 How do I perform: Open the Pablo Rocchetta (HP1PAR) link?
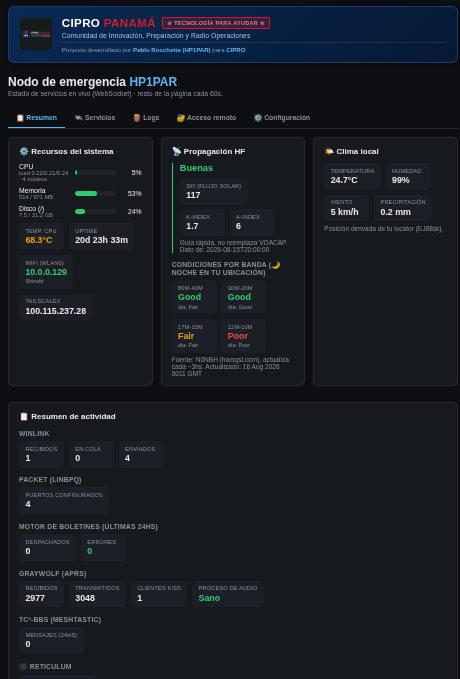pos(172,50)
